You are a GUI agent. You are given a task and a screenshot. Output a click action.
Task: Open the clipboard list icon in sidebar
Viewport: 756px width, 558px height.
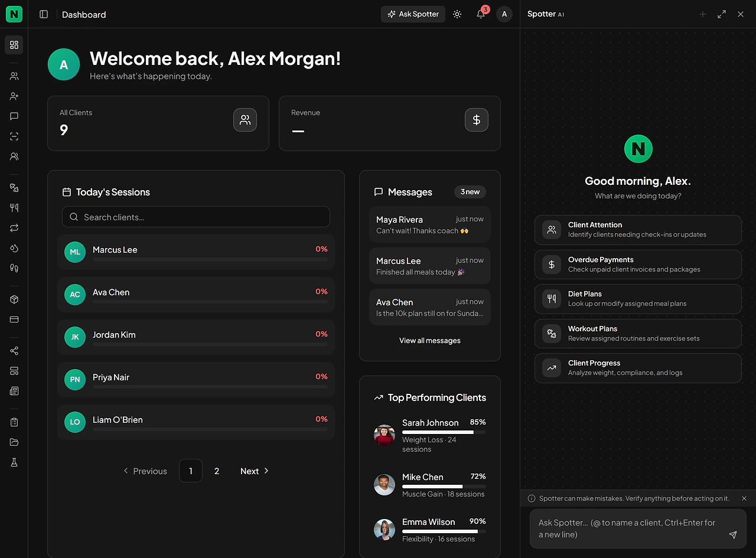click(x=14, y=422)
